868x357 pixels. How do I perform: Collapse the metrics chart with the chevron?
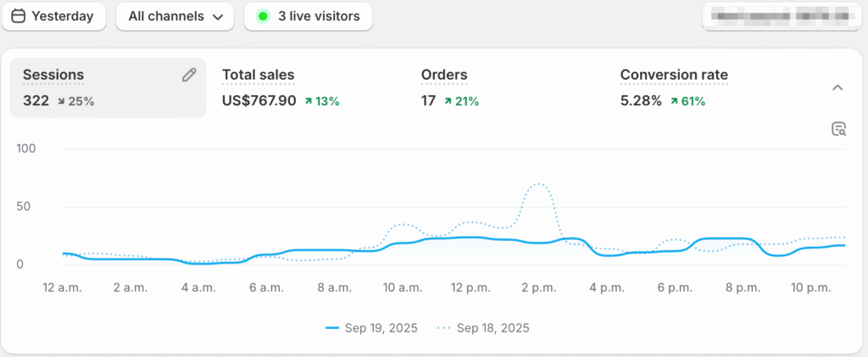(837, 87)
